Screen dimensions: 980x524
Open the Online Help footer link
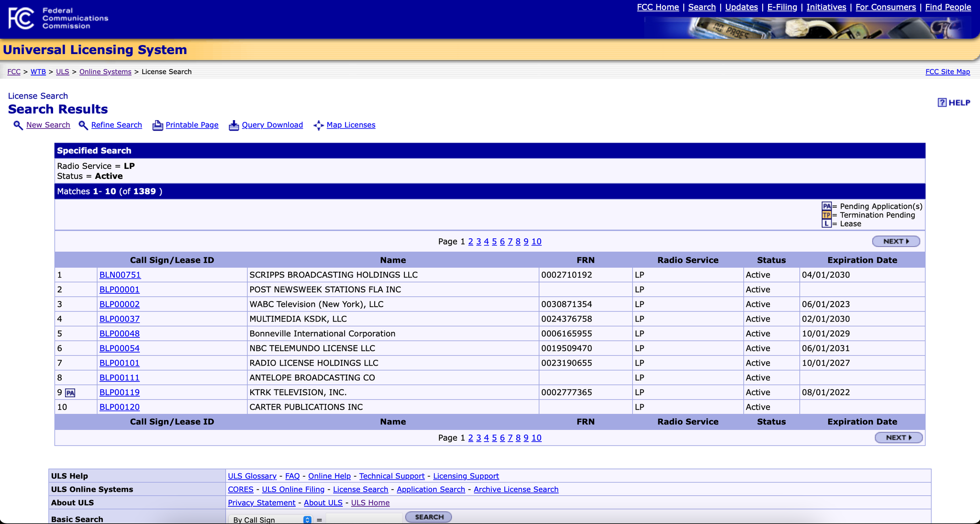(329, 476)
